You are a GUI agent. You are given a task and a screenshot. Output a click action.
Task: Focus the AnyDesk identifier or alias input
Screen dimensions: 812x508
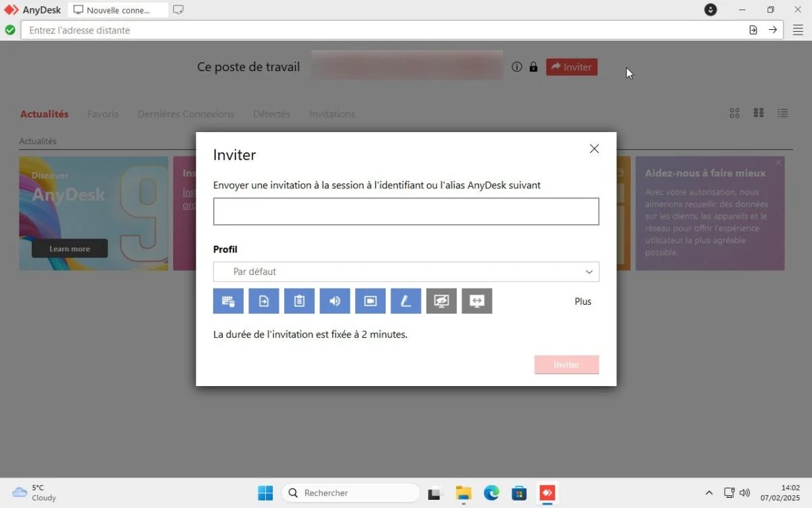click(x=406, y=211)
